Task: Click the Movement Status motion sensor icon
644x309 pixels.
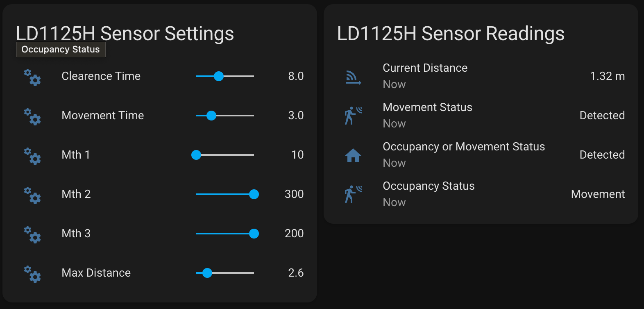Action: 353,116
